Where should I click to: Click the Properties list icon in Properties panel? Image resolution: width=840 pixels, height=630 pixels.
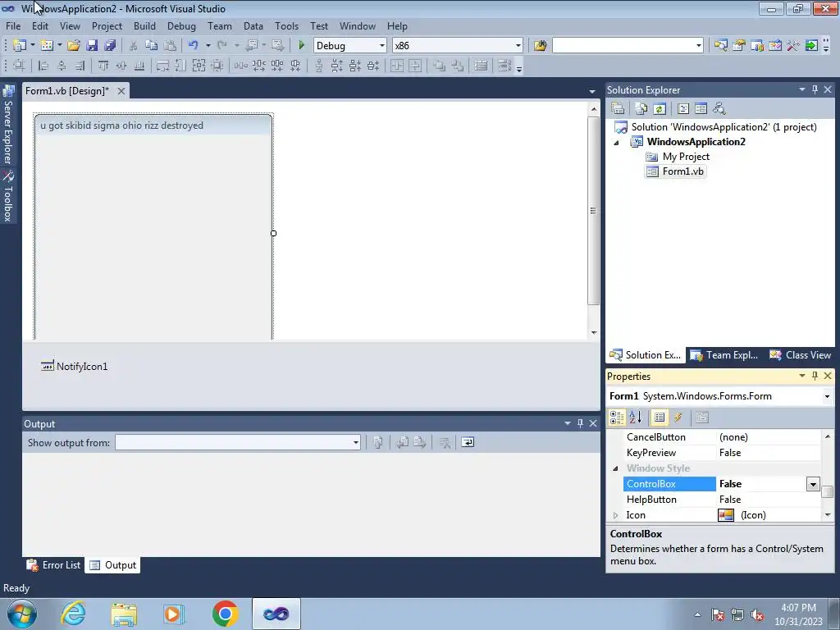[x=660, y=418]
